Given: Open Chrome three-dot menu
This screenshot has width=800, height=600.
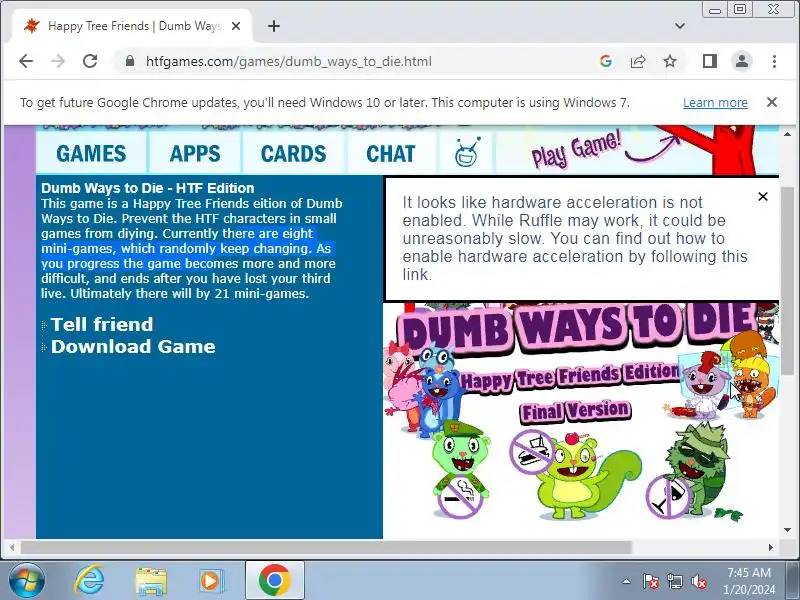Looking at the screenshot, I should click(774, 61).
